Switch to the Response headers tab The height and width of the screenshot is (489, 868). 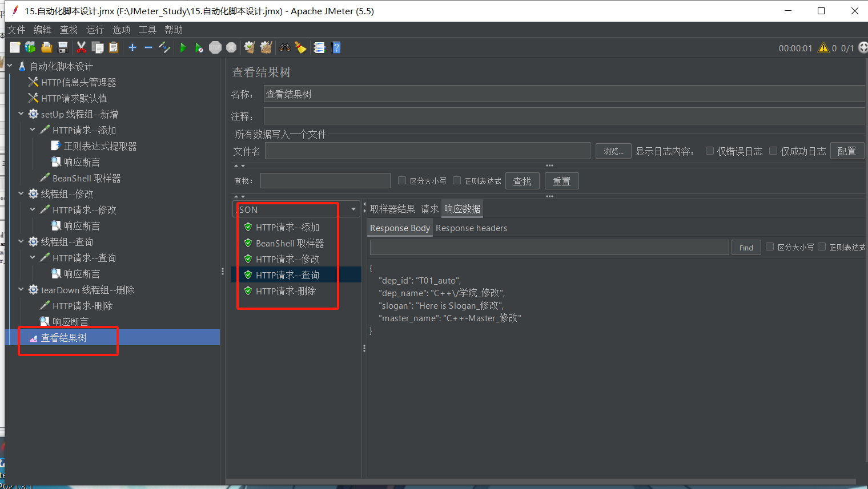pyautogui.click(x=471, y=228)
